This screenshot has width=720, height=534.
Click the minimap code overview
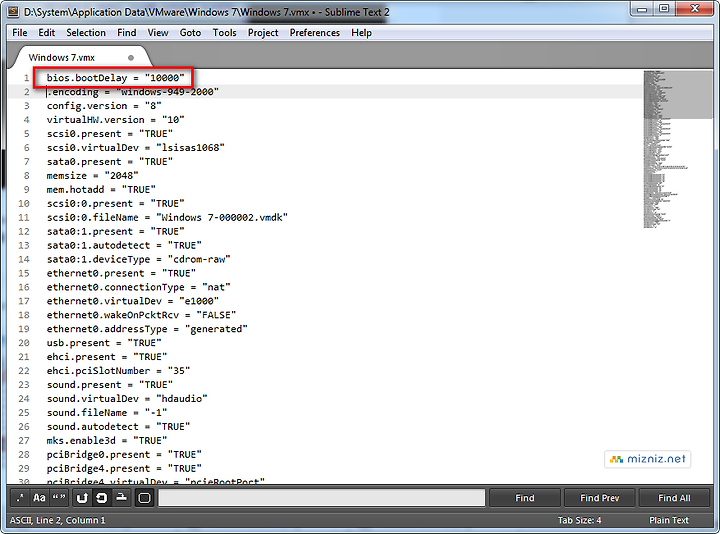(x=678, y=149)
